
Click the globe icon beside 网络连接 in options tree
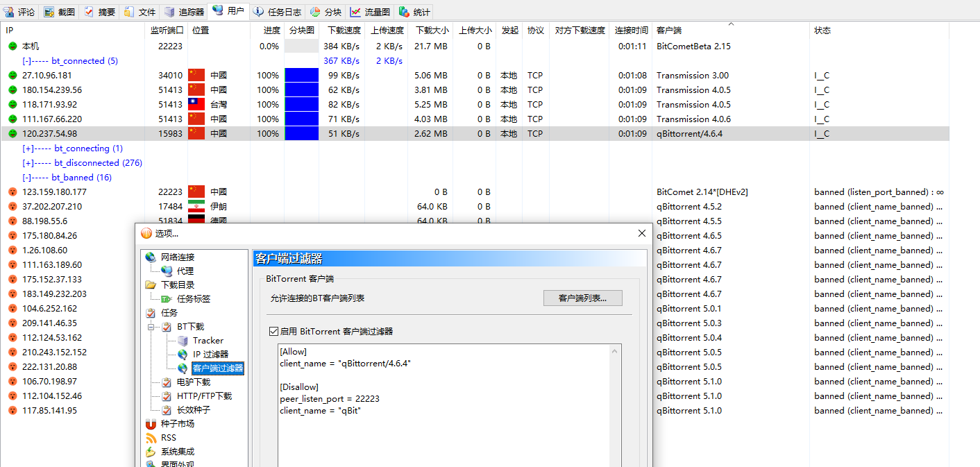coord(151,257)
